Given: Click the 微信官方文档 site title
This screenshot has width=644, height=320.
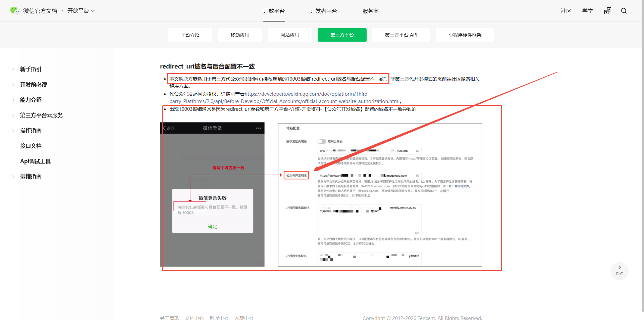Looking at the screenshot, I should click(40, 11).
